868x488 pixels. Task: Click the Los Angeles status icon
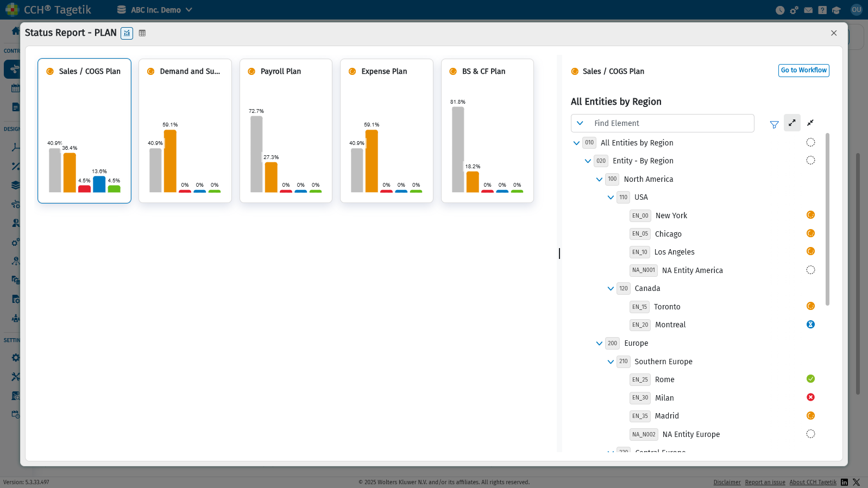[x=810, y=251]
